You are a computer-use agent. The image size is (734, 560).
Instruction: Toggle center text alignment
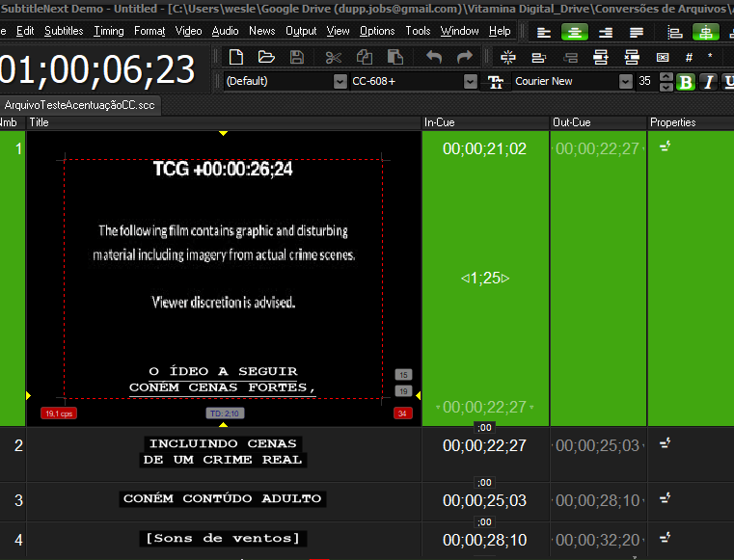click(575, 32)
